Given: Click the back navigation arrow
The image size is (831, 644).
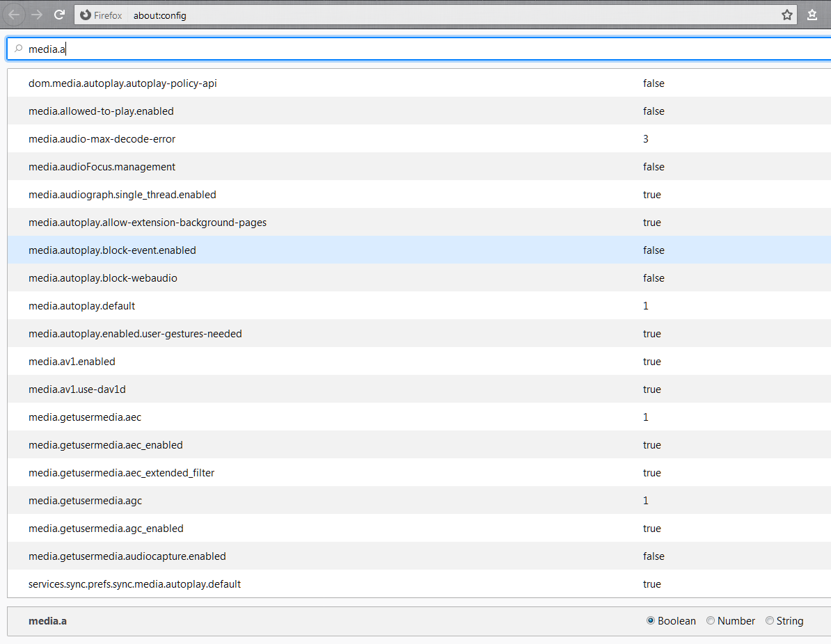Looking at the screenshot, I should click(14, 14).
